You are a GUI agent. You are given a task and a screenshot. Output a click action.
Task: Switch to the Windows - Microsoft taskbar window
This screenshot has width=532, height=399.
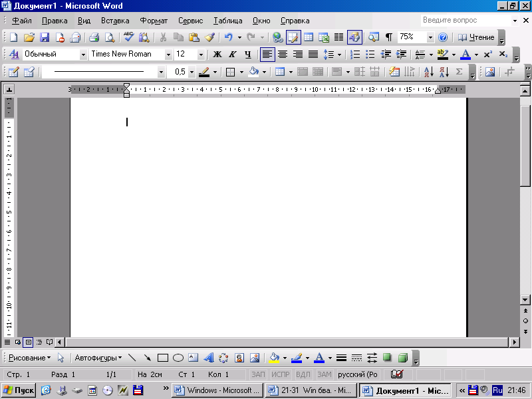click(217, 390)
